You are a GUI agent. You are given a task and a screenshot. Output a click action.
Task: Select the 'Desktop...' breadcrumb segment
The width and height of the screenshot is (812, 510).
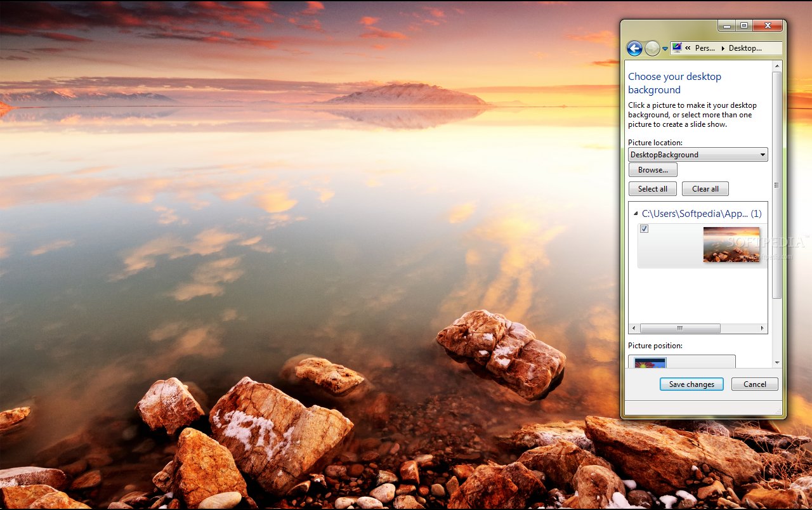745,48
